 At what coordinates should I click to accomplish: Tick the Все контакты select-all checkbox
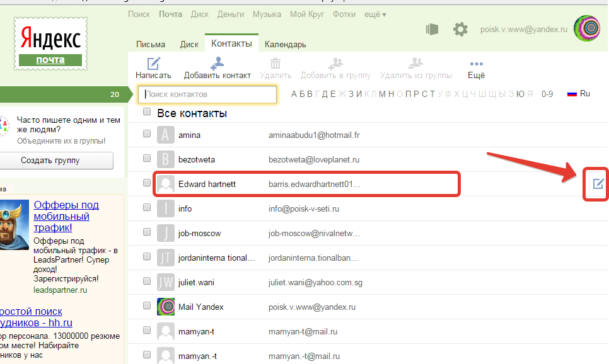click(147, 112)
